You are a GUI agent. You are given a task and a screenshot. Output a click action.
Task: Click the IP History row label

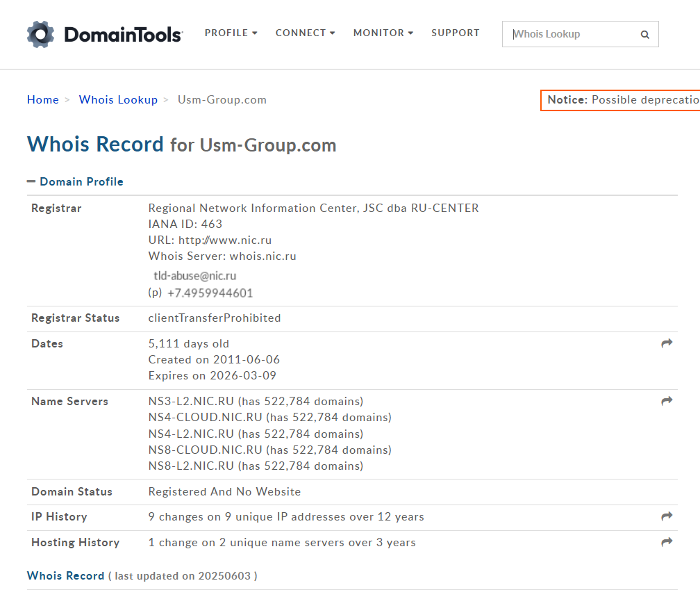click(x=60, y=517)
